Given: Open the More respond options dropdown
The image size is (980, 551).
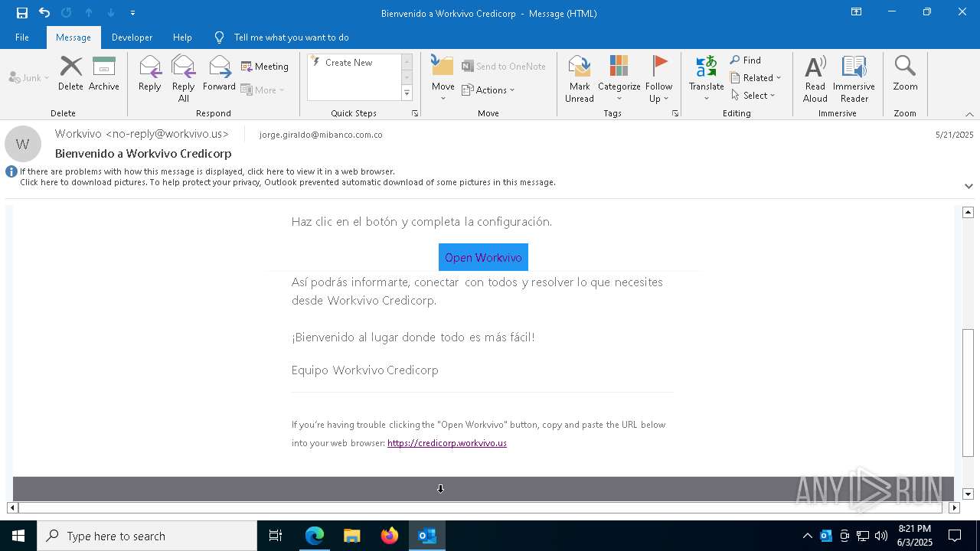Looking at the screenshot, I should pos(263,90).
